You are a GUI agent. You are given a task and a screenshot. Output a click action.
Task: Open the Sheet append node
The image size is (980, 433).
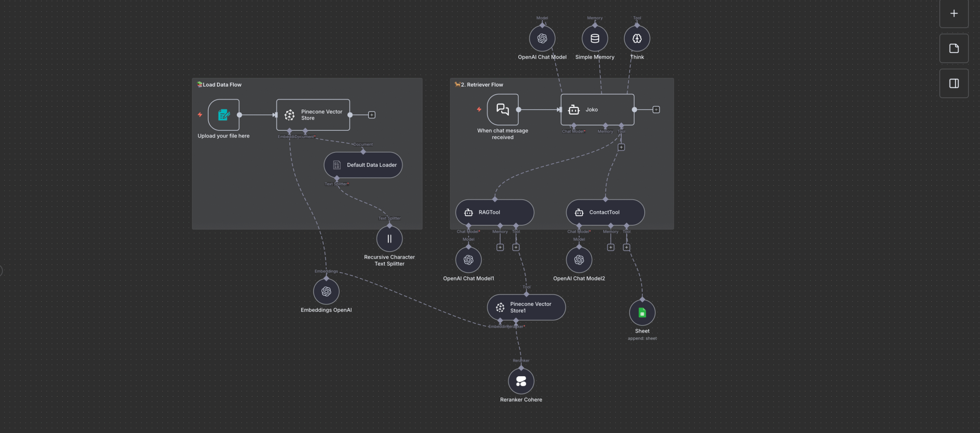(642, 313)
